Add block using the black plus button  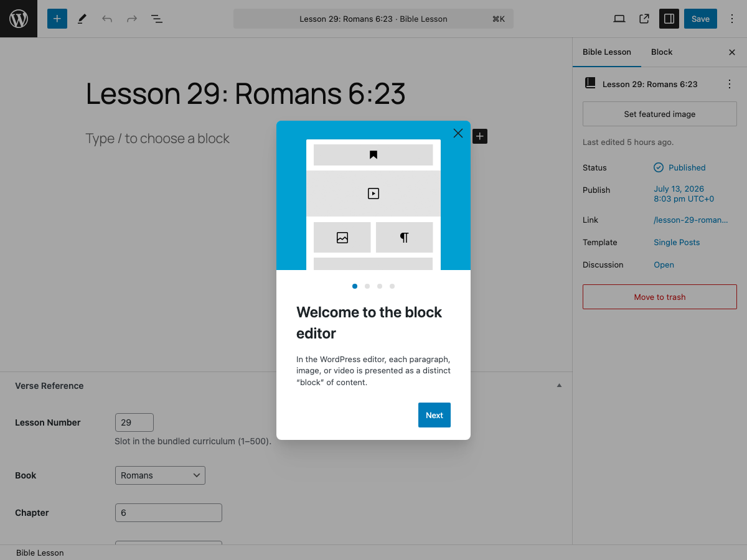pyautogui.click(x=480, y=136)
